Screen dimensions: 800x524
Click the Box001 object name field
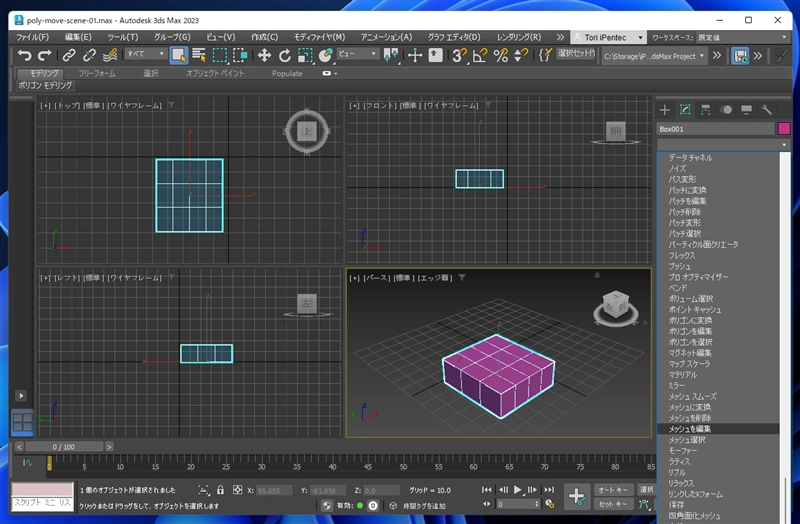point(716,129)
